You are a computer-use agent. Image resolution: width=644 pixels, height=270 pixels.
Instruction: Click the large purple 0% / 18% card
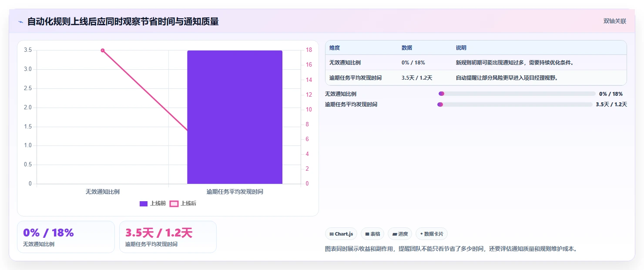[66, 237]
